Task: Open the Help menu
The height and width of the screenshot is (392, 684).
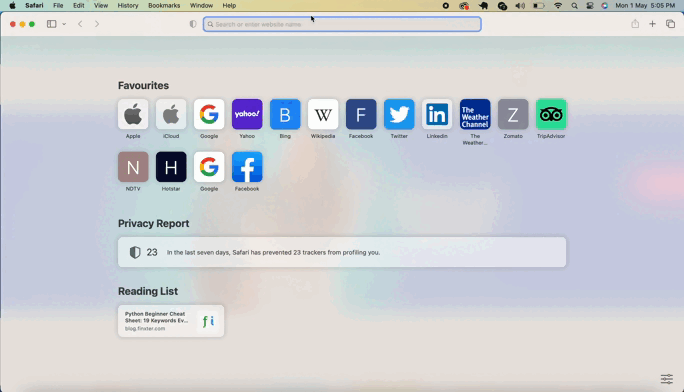Action: (x=229, y=6)
